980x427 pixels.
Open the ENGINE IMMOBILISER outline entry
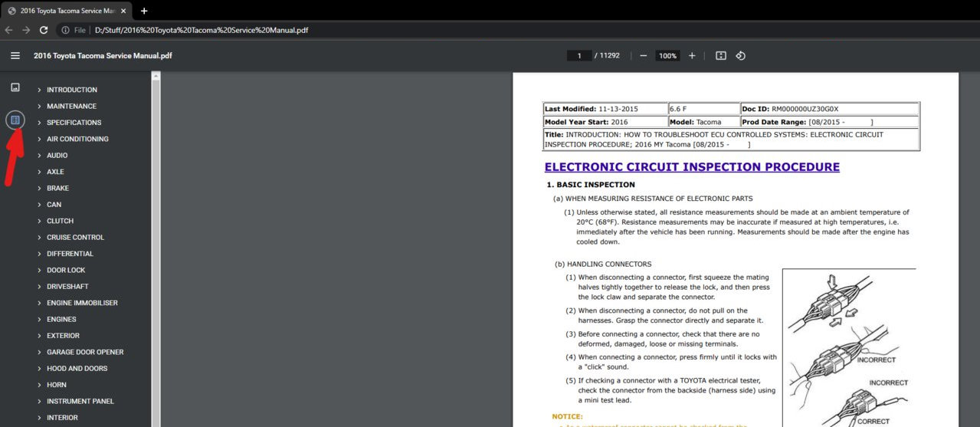click(82, 303)
